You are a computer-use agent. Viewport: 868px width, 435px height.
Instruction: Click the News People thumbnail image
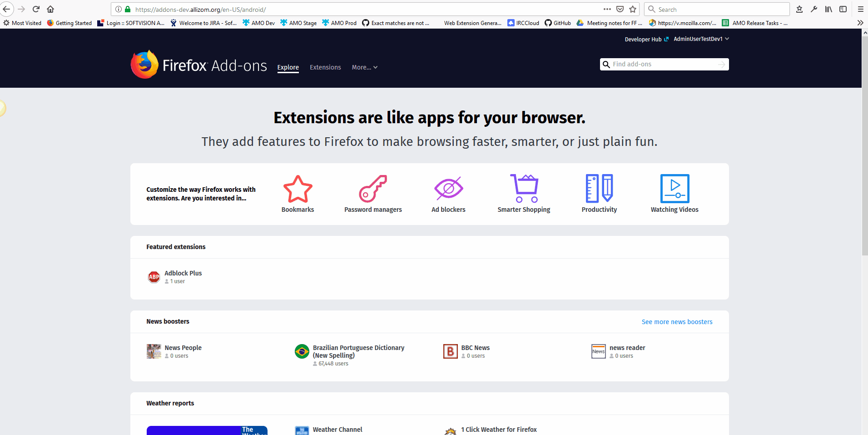coord(154,351)
